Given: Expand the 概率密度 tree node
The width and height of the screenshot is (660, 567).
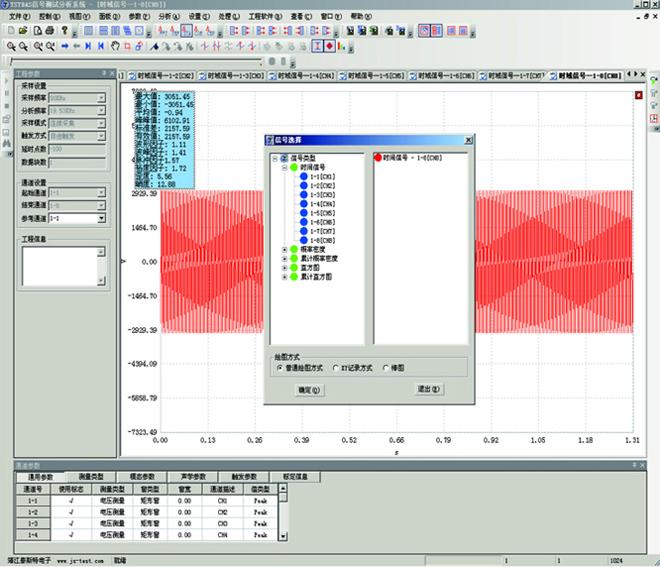Looking at the screenshot, I should point(284,250).
